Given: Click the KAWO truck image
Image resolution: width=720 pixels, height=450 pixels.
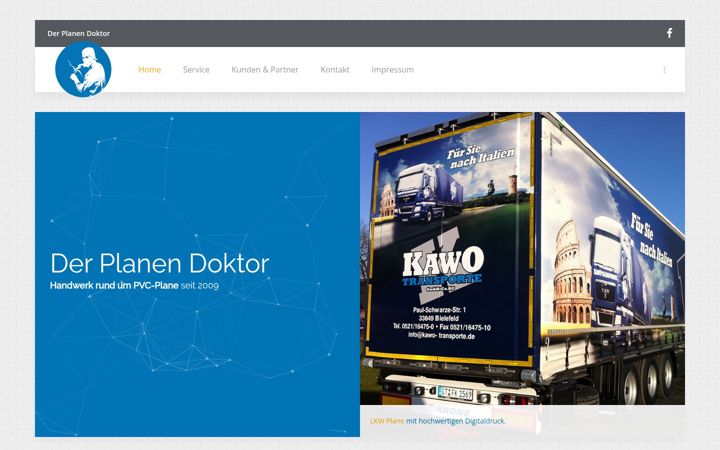Looking at the screenshot, I should pyautogui.click(x=523, y=259).
